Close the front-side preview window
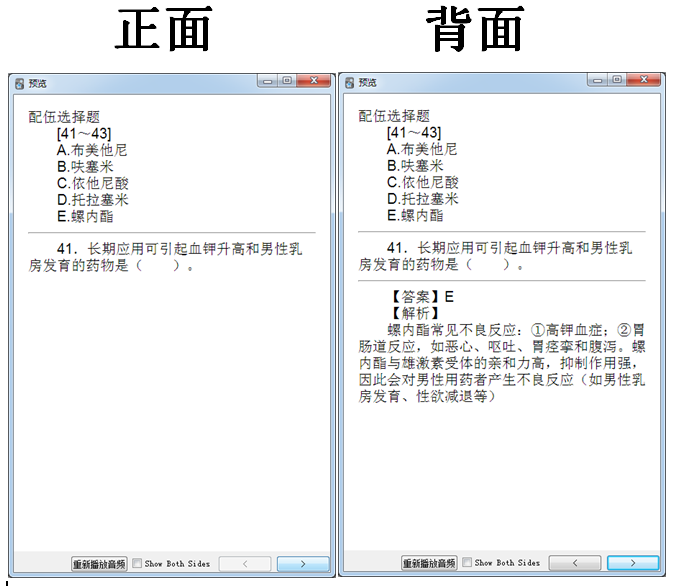 click(314, 81)
